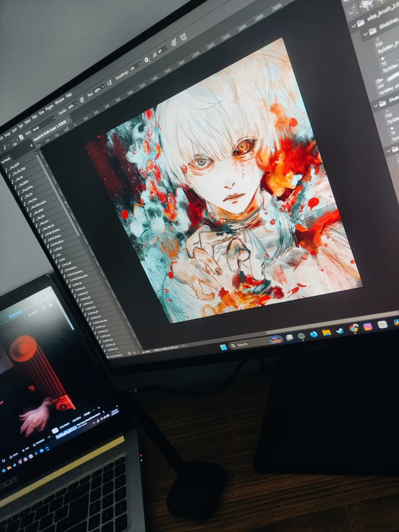Screen dimensions: 399x532
Task: Open Google Chrome from the taskbar
Action: (354, 328)
